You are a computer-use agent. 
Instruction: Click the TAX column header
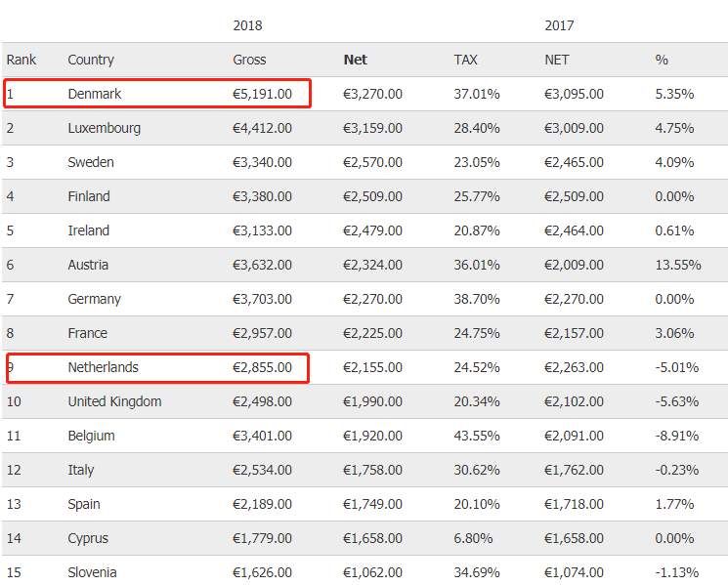(466, 60)
